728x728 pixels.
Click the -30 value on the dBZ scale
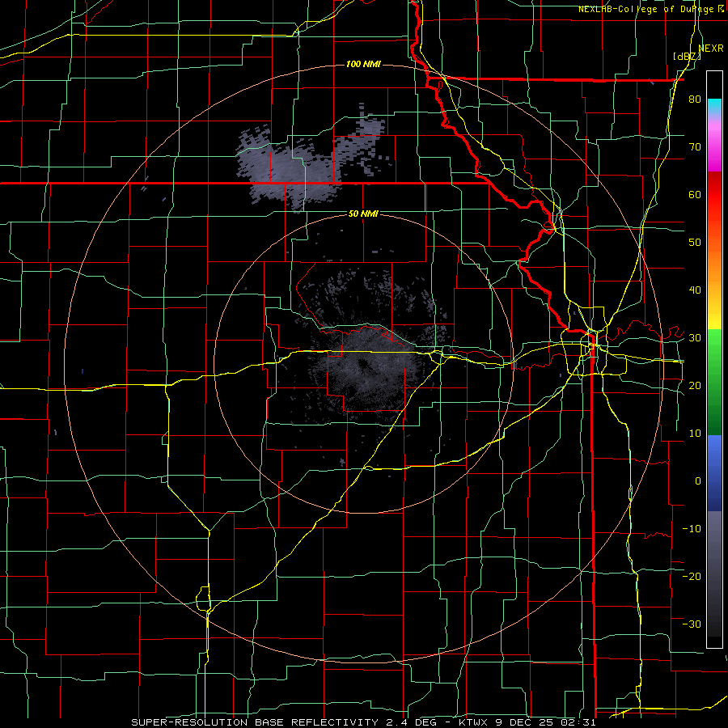pyautogui.click(x=692, y=624)
